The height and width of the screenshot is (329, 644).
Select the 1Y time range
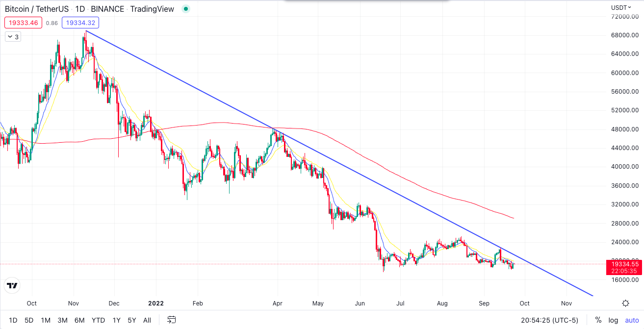point(116,320)
